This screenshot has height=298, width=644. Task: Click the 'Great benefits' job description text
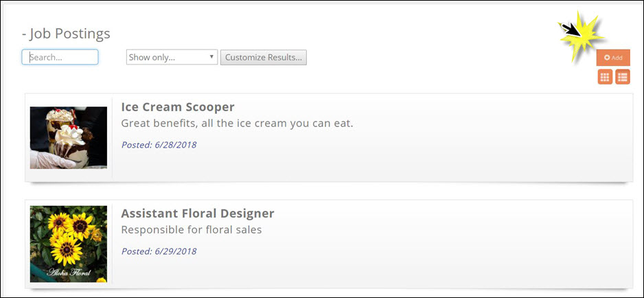coord(237,124)
